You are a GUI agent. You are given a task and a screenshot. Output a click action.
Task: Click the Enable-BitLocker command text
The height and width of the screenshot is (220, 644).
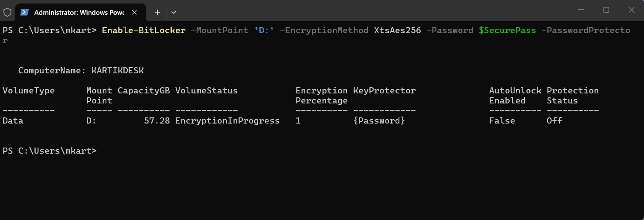143,31
